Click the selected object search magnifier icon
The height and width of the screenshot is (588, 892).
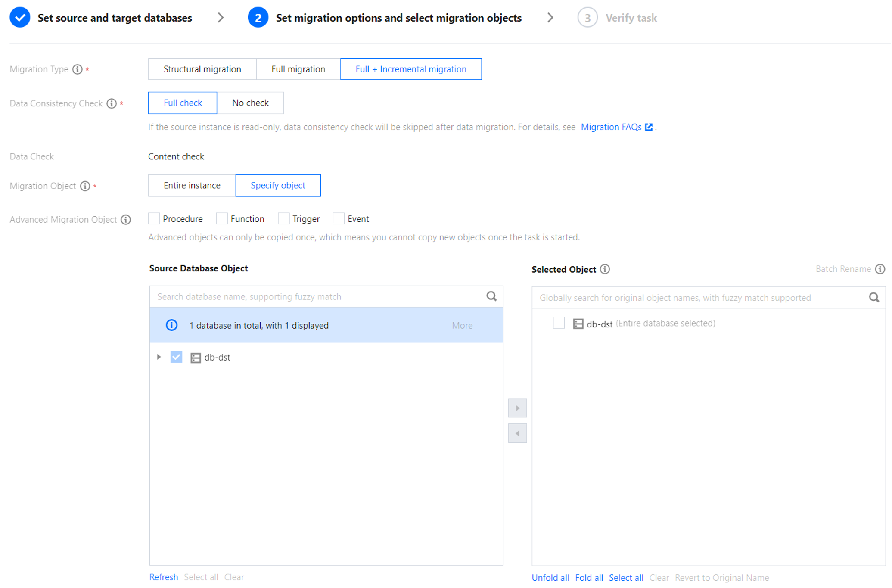(873, 298)
